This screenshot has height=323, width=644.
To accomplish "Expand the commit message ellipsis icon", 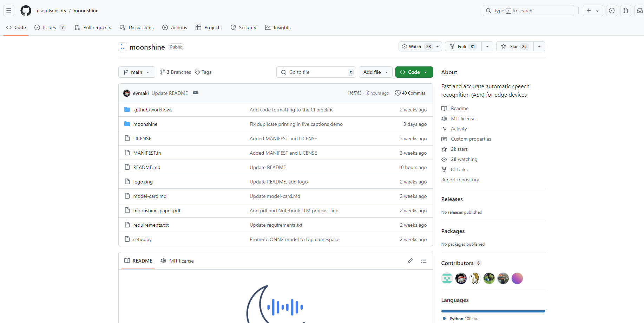I will click(x=196, y=93).
